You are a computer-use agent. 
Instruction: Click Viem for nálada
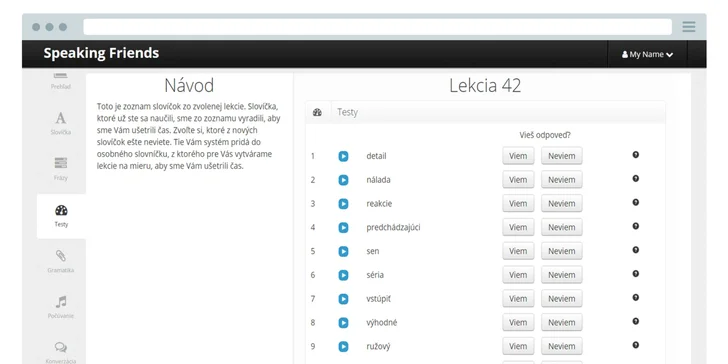pos(518,180)
